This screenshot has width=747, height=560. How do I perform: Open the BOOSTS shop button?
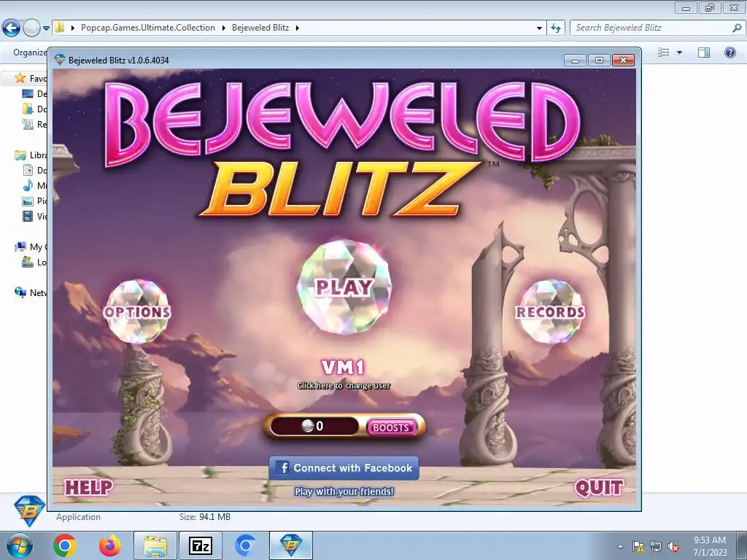391,427
